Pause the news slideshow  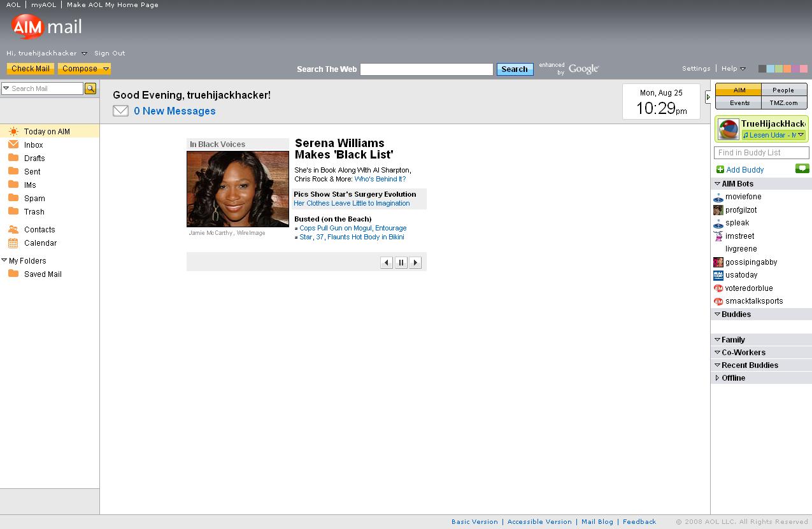[x=401, y=262]
